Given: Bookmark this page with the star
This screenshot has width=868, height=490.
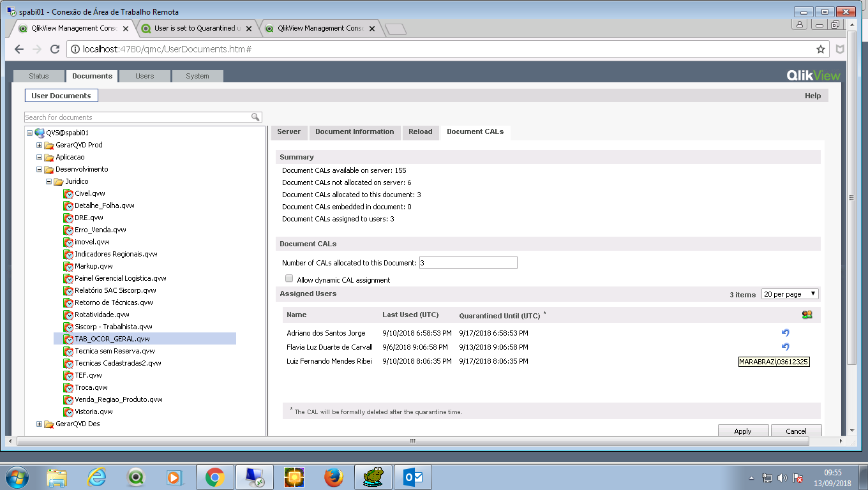Looking at the screenshot, I should (x=821, y=49).
